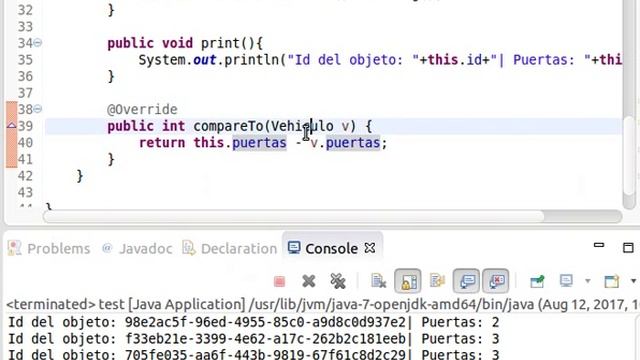Click console output line starting f33eb21e

[x=254, y=339]
